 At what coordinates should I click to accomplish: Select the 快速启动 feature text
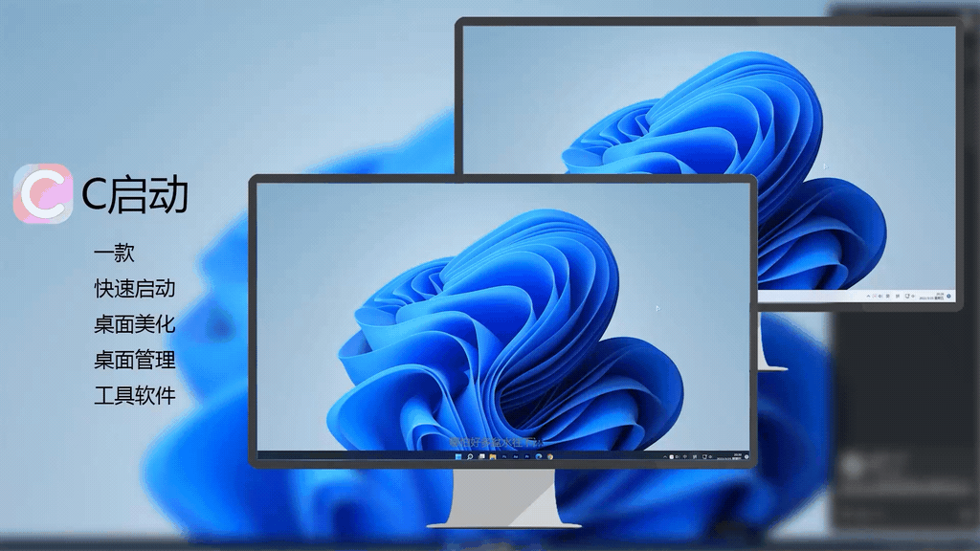point(134,289)
